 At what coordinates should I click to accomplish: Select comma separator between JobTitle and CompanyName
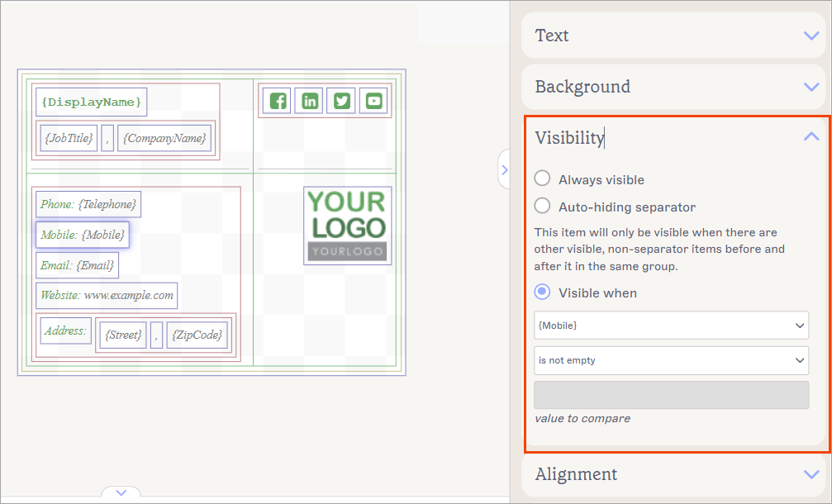pyautogui.click(x=107, y=138)
